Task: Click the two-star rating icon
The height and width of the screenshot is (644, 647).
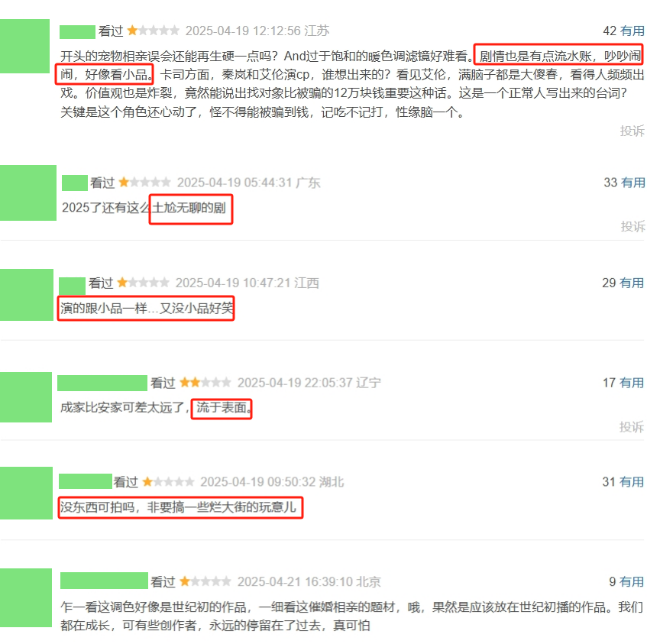Action: [205, 383]
